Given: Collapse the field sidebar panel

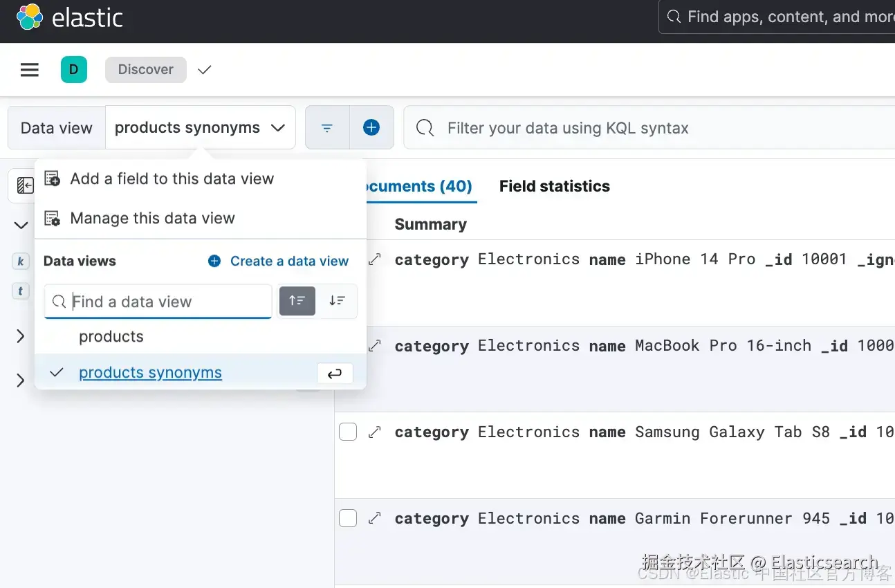Looking at the screenshot, I should click(25, 185).
